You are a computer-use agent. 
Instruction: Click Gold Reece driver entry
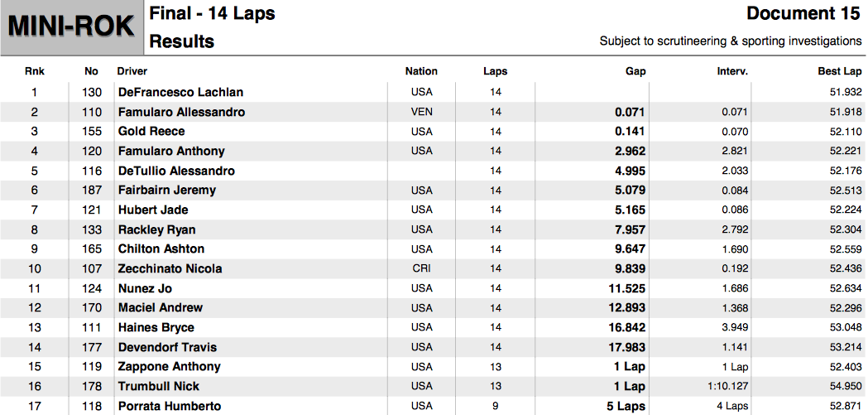(x=151, y=132)
